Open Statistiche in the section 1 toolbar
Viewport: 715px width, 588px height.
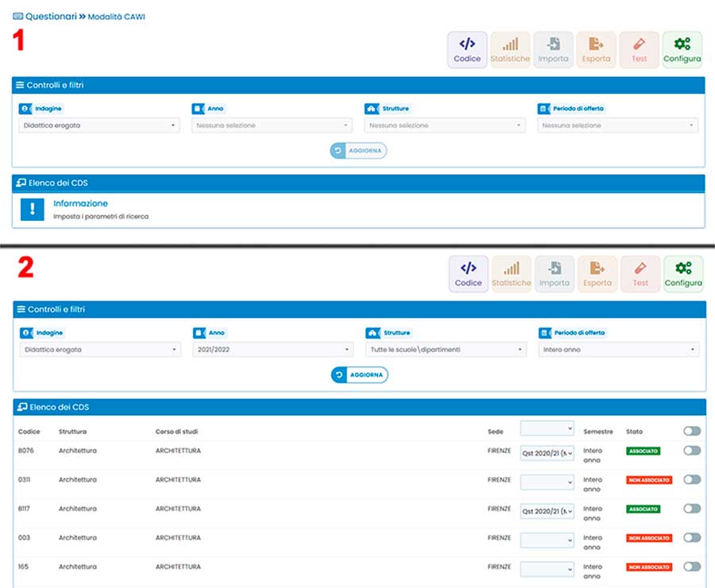click(x=510, y=49)
